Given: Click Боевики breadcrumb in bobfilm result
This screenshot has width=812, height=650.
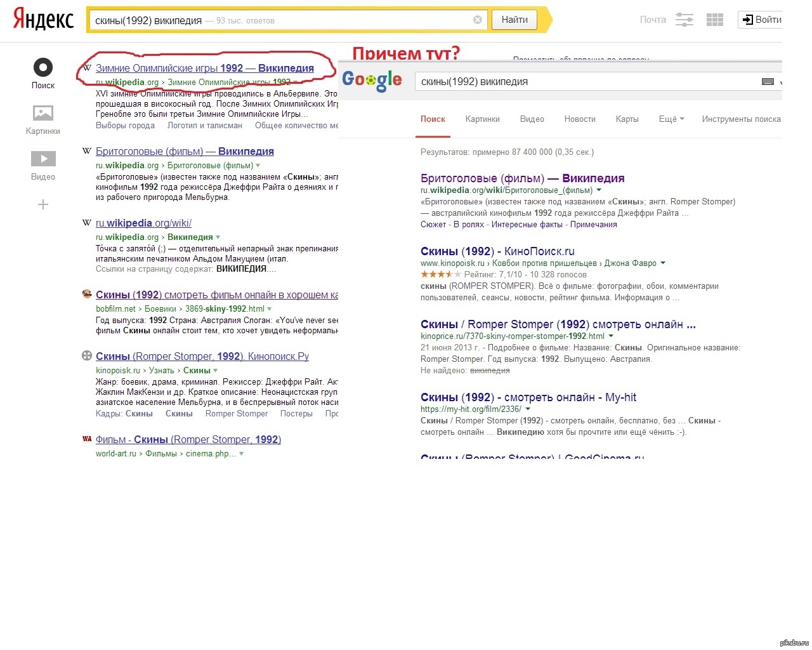Looking at the screenshot, I should point(160,309).
